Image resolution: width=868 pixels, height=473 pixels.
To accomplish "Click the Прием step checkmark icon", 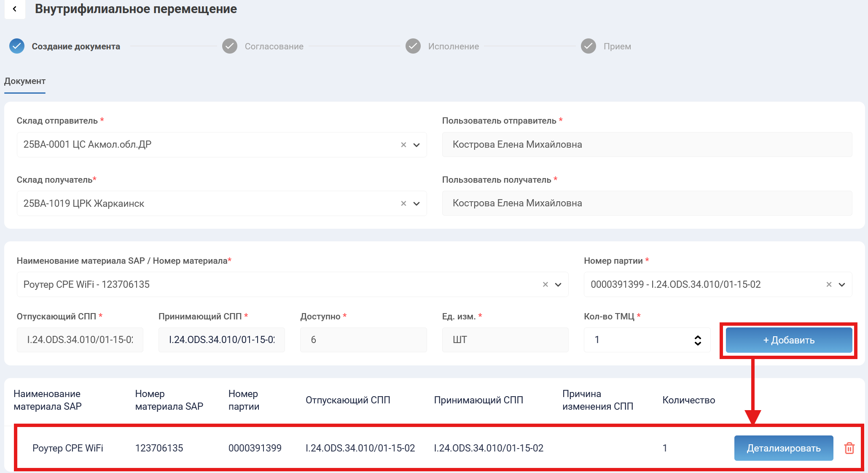I will click(x=589, y=46).
